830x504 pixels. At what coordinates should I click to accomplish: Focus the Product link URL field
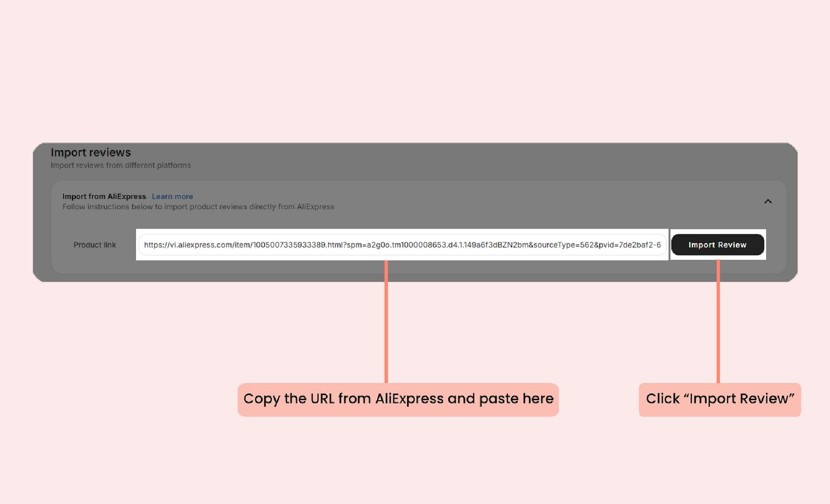click(x=402, y=245)
